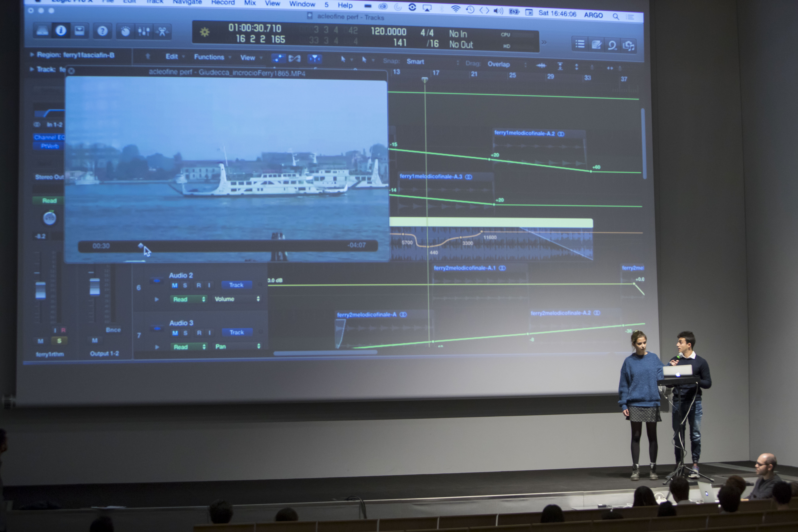This screenshot has height=532, width=798.
Task: Open the Editors scissors icon
Action: pyautogui.click(x=162, y=32)
